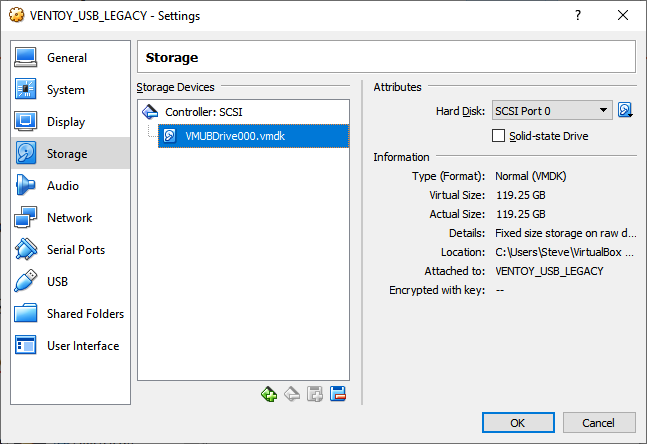The image size is (647, 444).
Task: Open the Network settings category
Action: tap(70, 217)
